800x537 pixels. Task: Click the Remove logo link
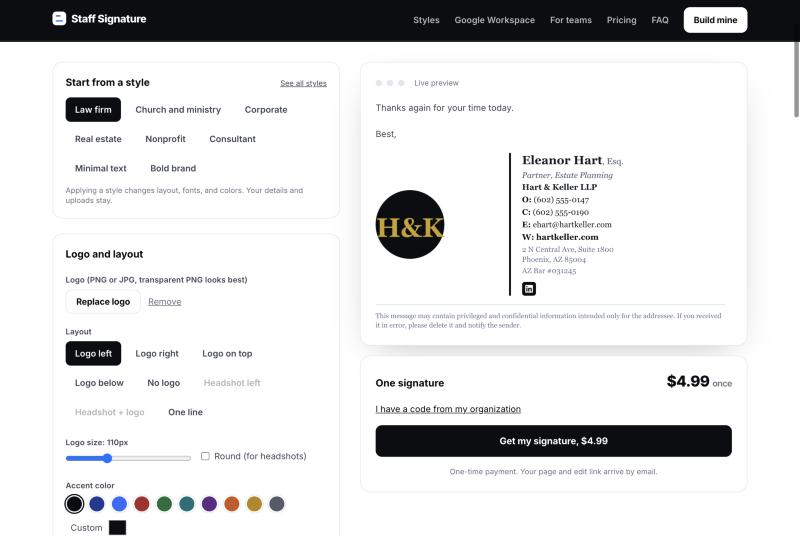(x=164, y=302)
